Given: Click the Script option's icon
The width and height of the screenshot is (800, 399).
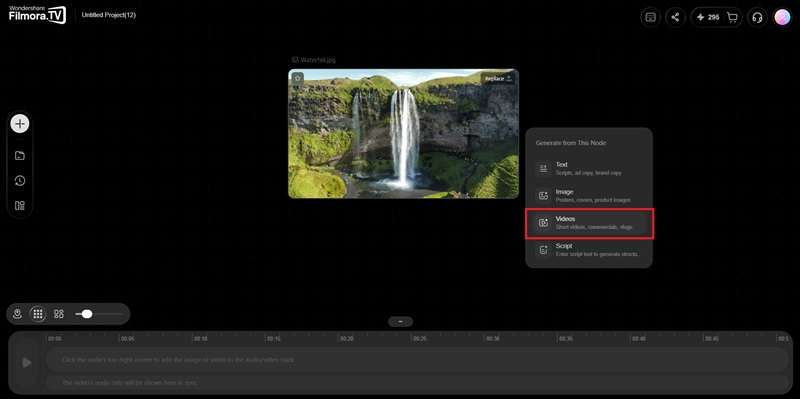Looking at the screenshot, I should coord(543,250).
